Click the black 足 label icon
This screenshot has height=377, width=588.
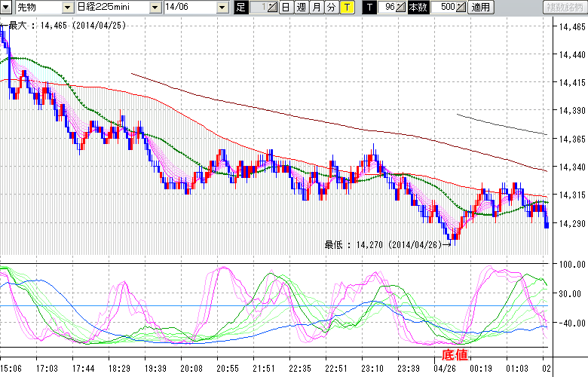tap(240, 8)
